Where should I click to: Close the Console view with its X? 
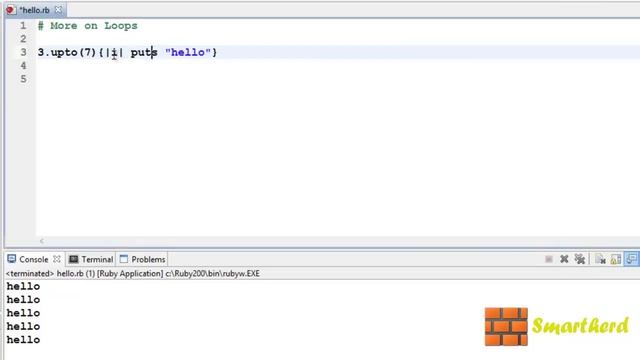tap(57, 259)
